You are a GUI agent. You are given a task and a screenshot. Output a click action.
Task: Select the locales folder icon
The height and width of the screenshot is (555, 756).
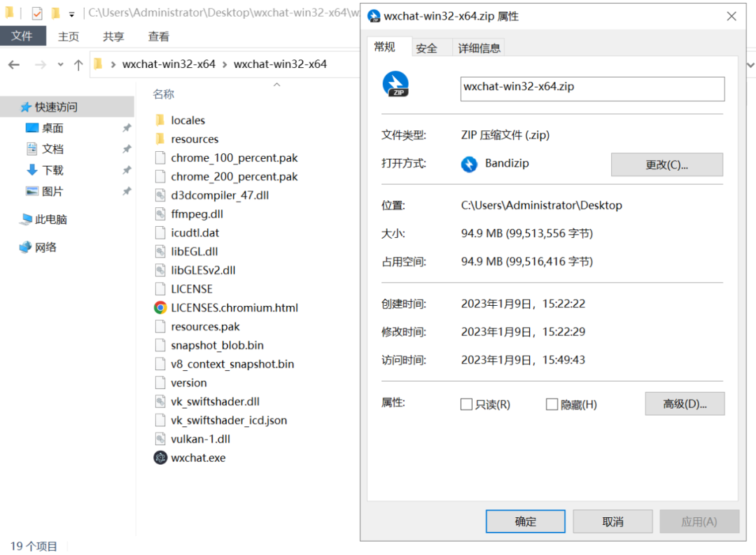point(160,120)
